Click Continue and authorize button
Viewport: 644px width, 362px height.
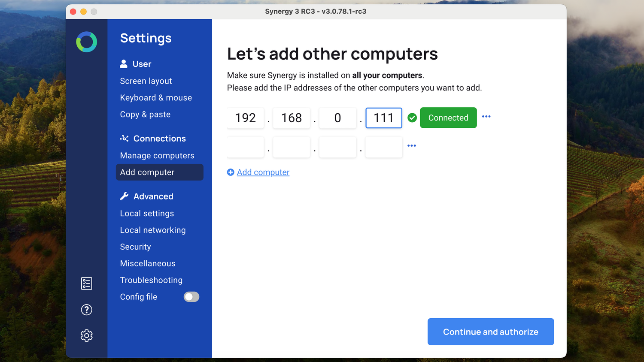(x=491, y=332)
